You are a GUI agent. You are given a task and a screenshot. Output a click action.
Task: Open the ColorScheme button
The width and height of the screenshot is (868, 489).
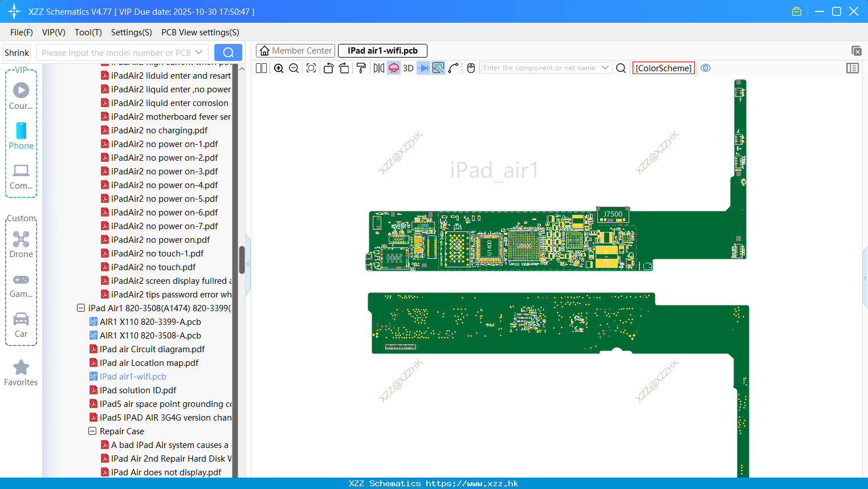pyautogui.click(x=663, y=68)
